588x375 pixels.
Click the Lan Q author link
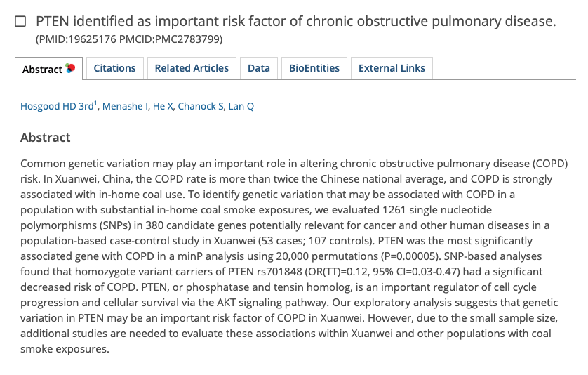(241, 106)
